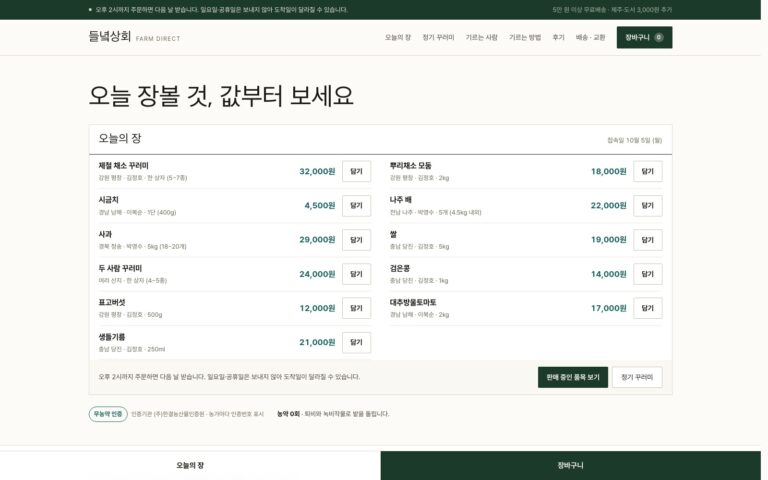Click the 대추방울토마토 product name
Screen dimensions: 768x480
pos(413,302)
